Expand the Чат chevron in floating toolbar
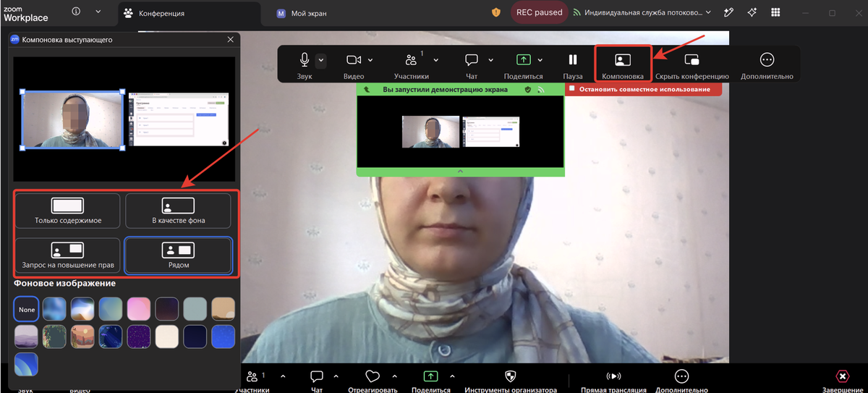868x393 pixels. 490,60
